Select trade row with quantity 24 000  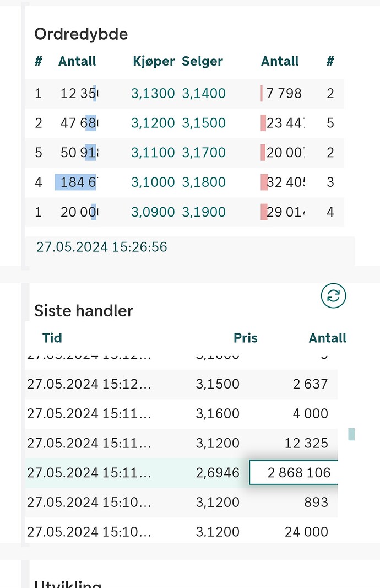click(182, 531)
